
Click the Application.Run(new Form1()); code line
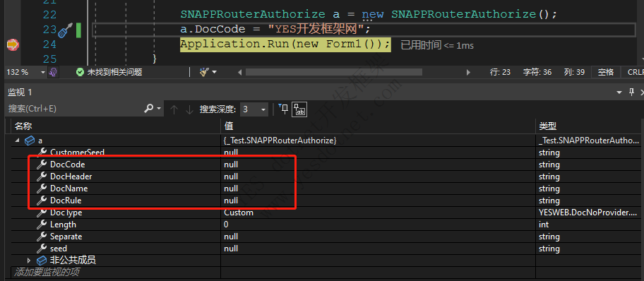point(285,44)
